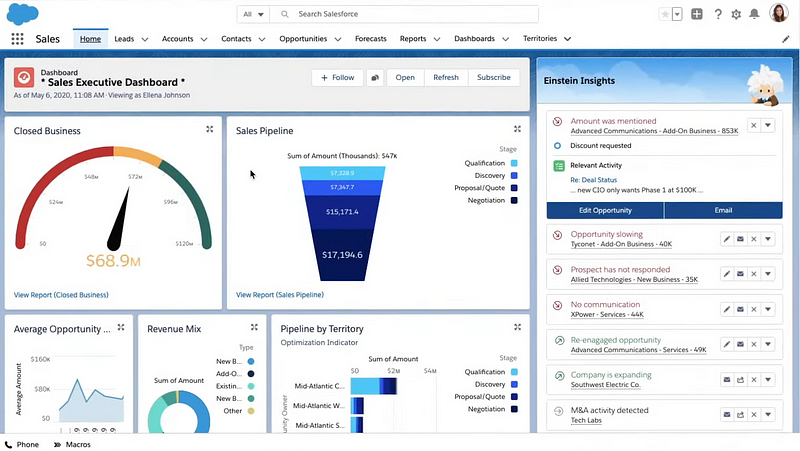Dismiss the Re-engaged opportunity insight
800x451 pixels.
(754, 344)
